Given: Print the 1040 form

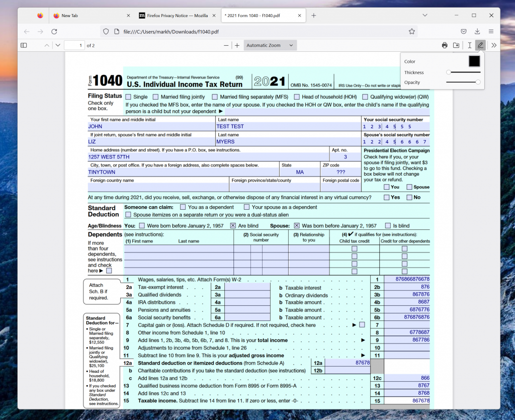Looking at the screenshot, I should click(x=445, y=45).
